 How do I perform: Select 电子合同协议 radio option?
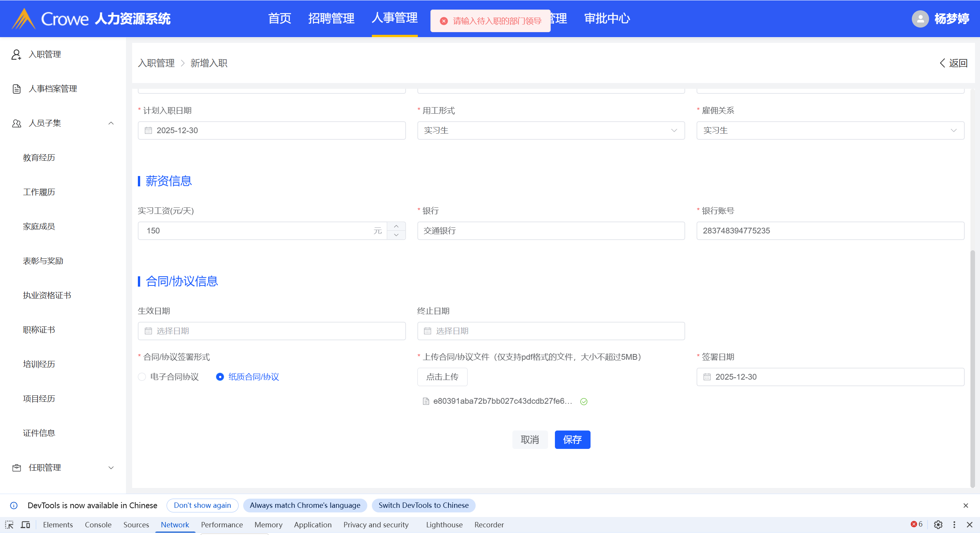click(142, 377)
